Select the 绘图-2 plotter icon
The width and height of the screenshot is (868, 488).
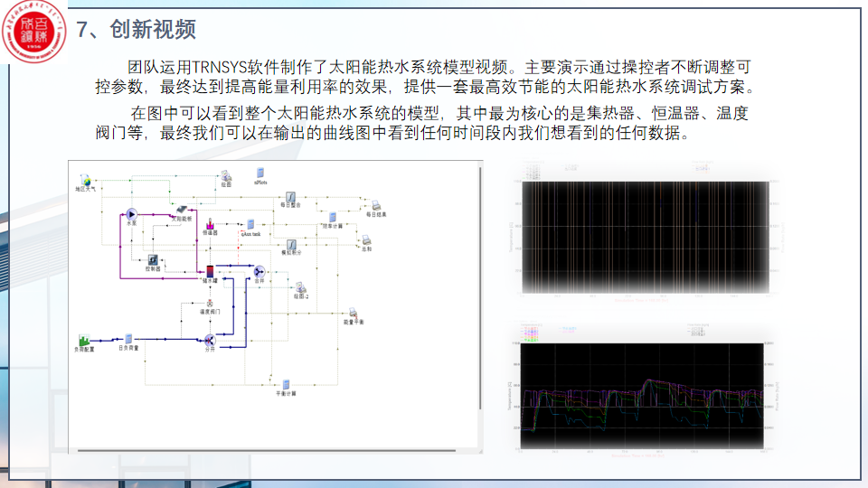300,286
